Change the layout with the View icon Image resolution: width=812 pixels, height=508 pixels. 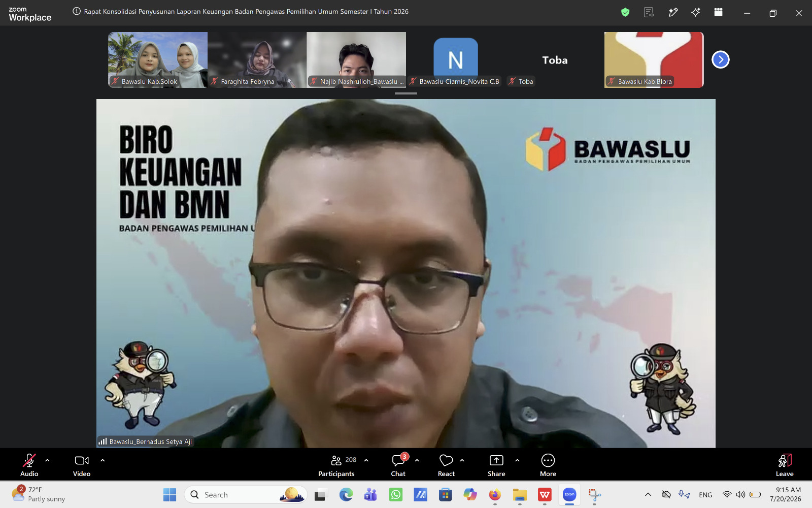click(x=718, y=12)
